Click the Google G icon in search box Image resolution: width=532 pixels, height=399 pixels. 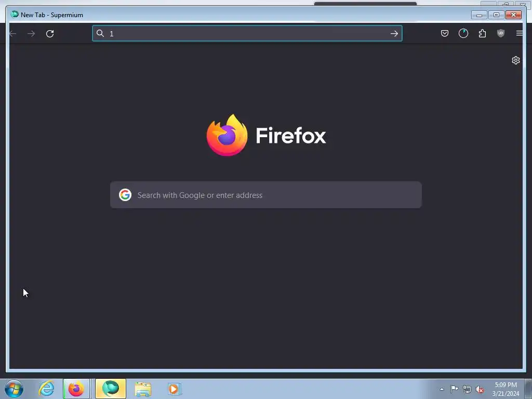[x=125, y=195]
